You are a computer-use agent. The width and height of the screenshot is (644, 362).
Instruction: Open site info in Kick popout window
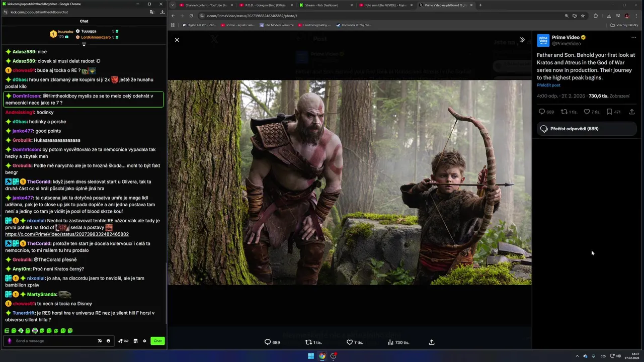click(x=5, y=12)
